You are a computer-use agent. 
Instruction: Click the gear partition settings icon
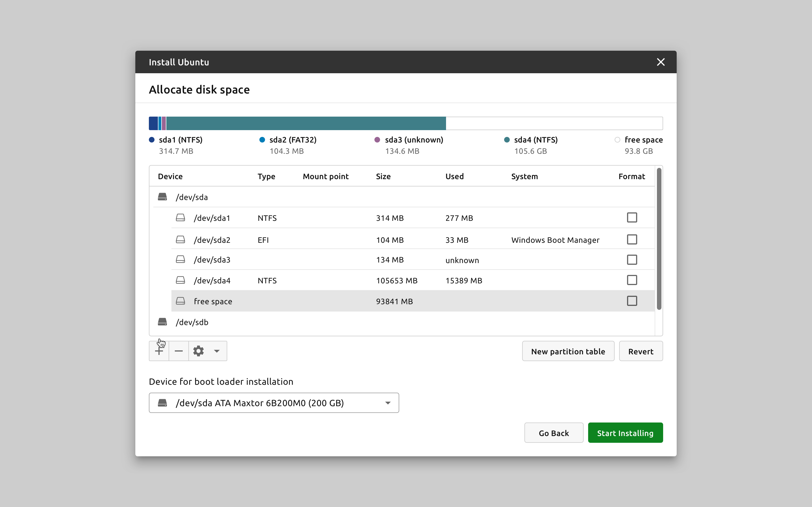[198, 351]
